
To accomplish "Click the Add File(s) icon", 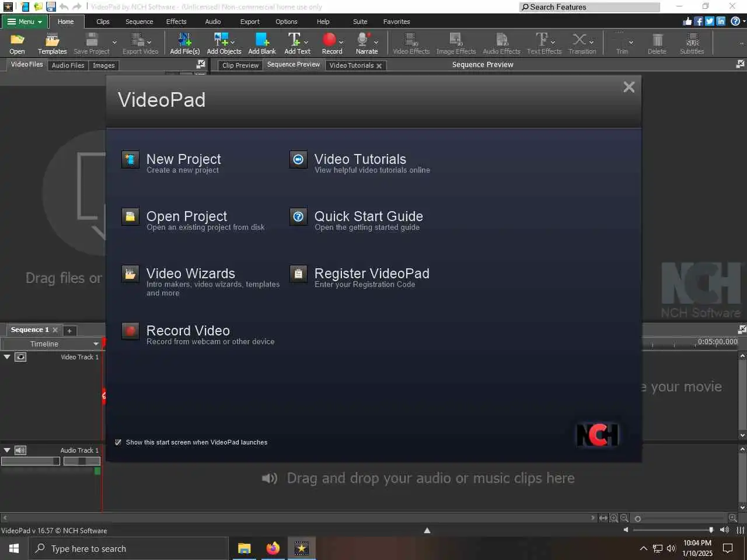I will coord(184,40).
